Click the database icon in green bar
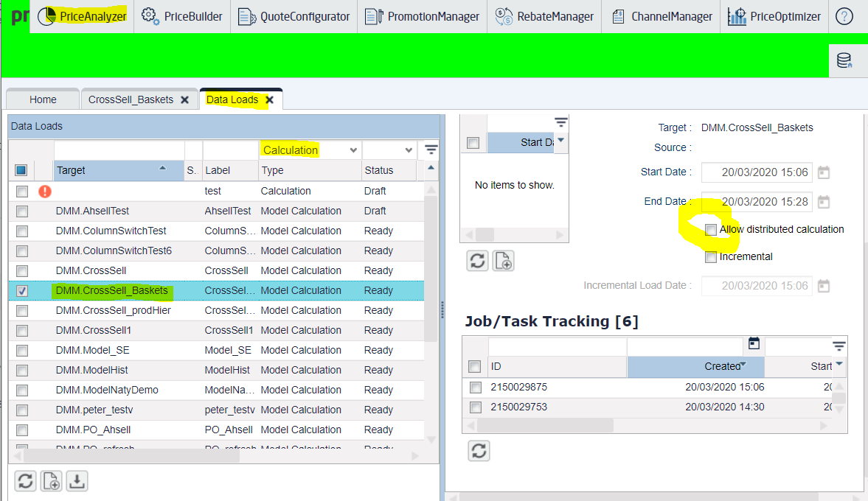 point(844,60)
